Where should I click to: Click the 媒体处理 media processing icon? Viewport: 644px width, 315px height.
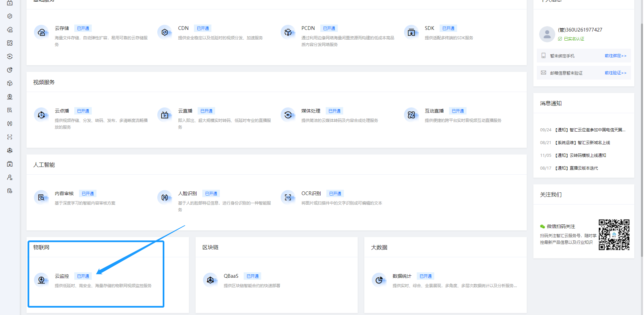[x=288, y=115]
